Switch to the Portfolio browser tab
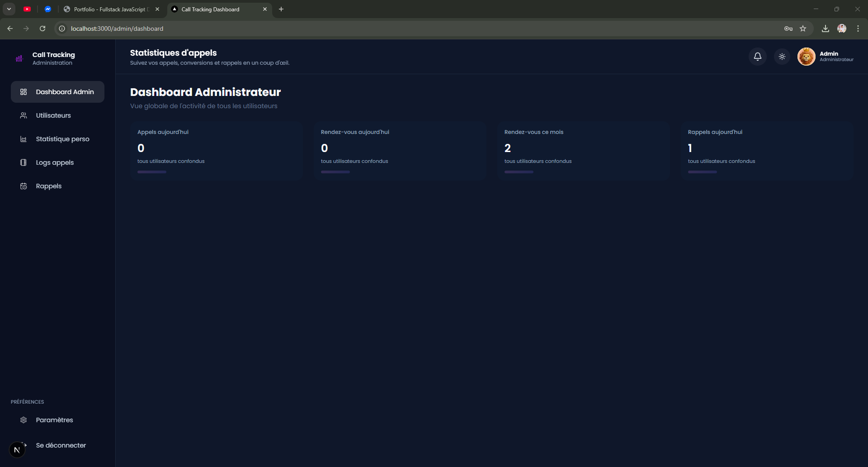The image size is (868, 467). tap(109, 9)
